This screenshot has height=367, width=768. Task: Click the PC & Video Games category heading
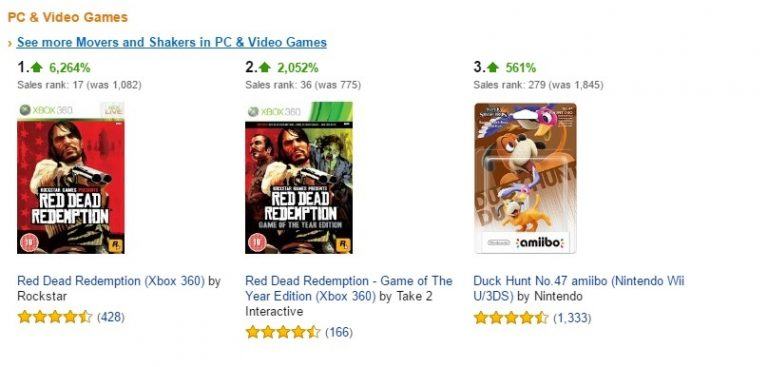pos(68,17)
